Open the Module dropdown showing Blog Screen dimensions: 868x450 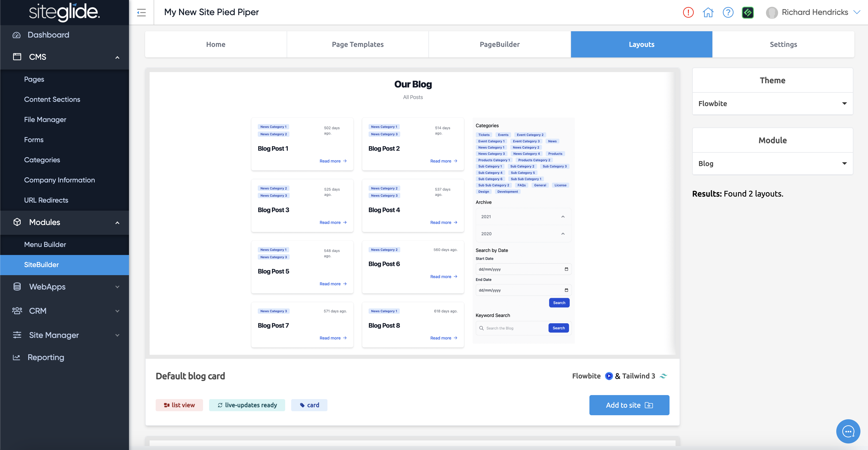click(772, 164)
